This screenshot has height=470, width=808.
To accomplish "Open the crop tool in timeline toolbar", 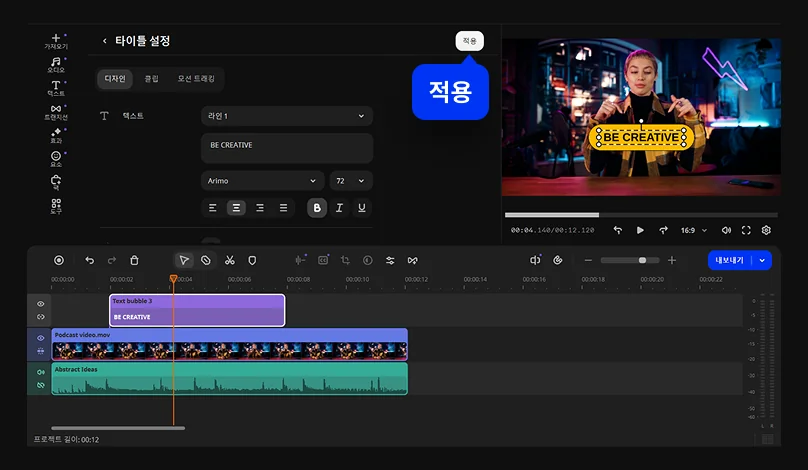I will [345, 260].
